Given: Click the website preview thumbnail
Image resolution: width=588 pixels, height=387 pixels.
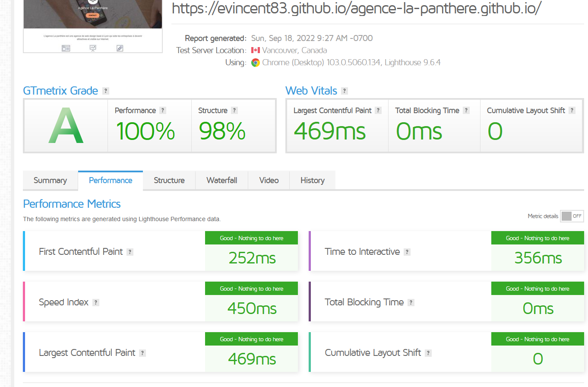Looking at the screenshot, I should tap(93, 26).
